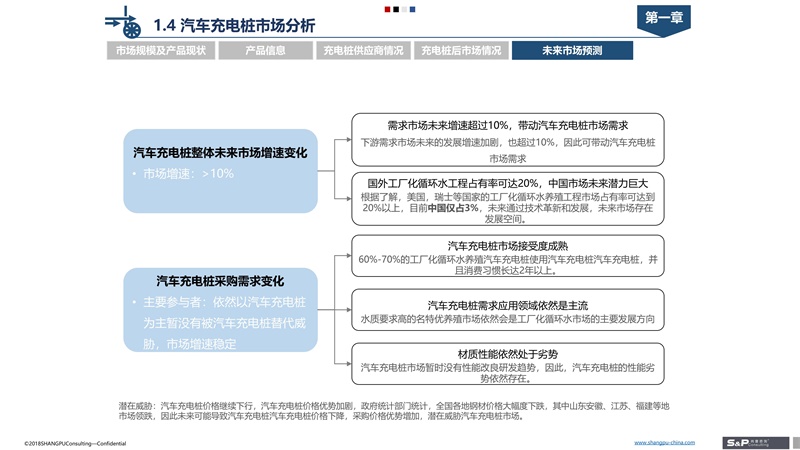800x450 pixels.
Task: Click the 1.4 汽车充电桩市场分析 slide title
Action: [234, 23]
